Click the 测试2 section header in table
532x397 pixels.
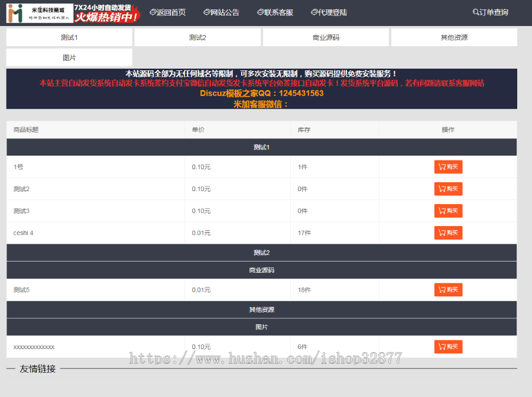[262, 253]
